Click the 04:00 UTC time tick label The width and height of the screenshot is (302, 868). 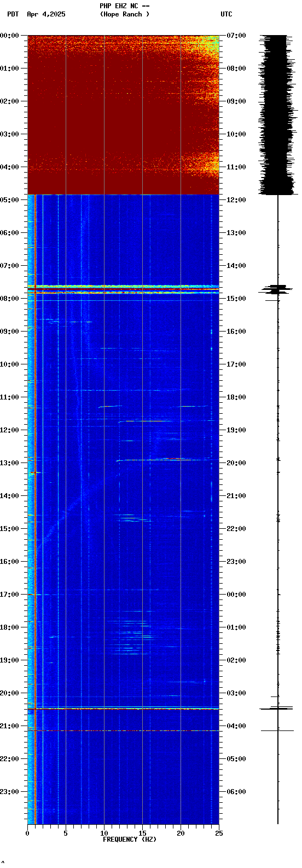(x=236, y=726)
